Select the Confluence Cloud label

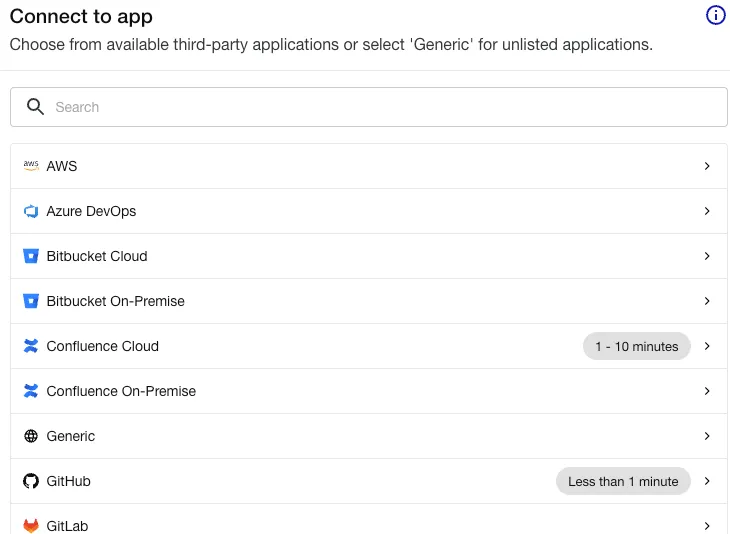[102, 346]
